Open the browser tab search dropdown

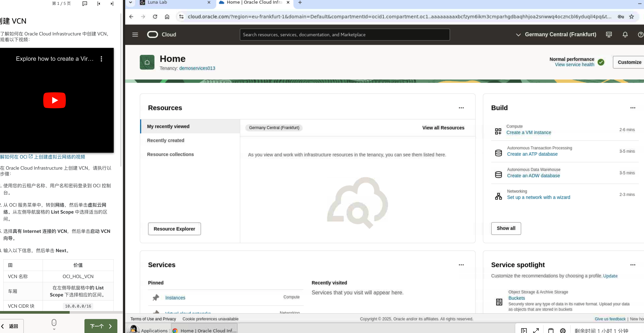coord(130,2)
